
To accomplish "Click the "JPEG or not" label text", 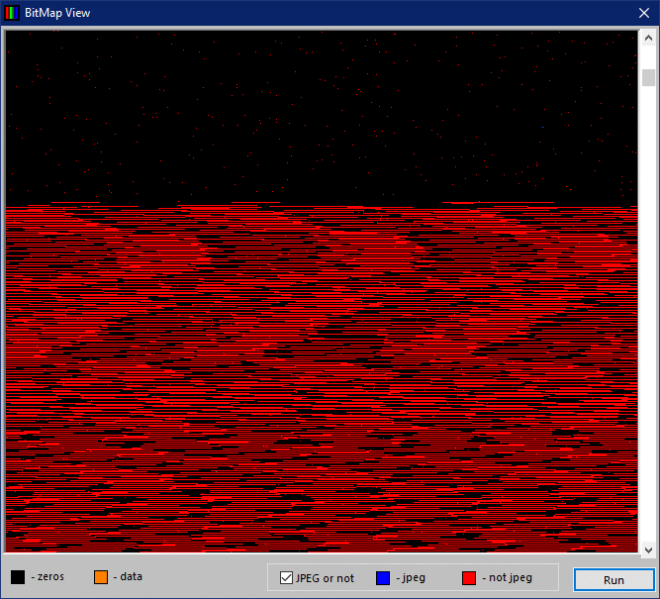I will click(x=325, y=578).
